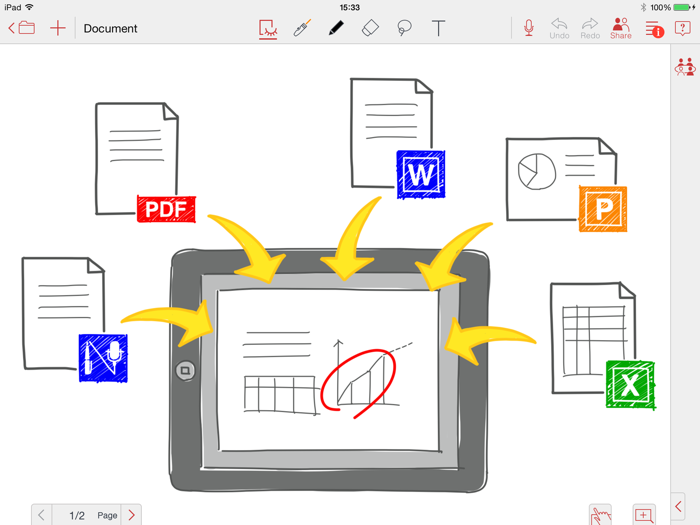The width and height of the screenshot is (700, 525).
Task: Start audio recording with microphone
Action: click(529, 28)
